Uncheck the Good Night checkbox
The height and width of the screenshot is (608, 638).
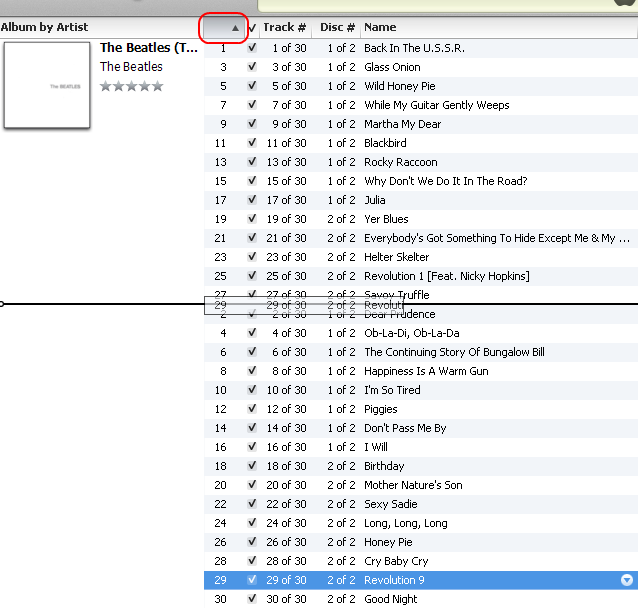tap(252, 598)
